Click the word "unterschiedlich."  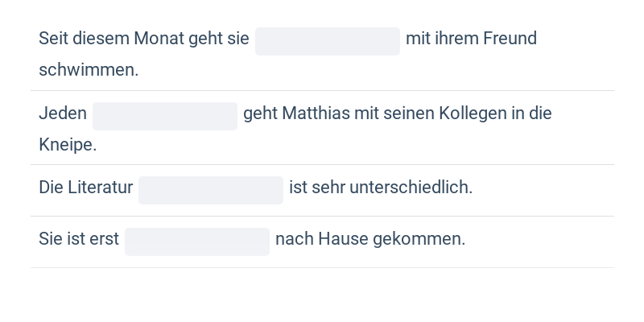pyautogui.click(x=411, y=188)
